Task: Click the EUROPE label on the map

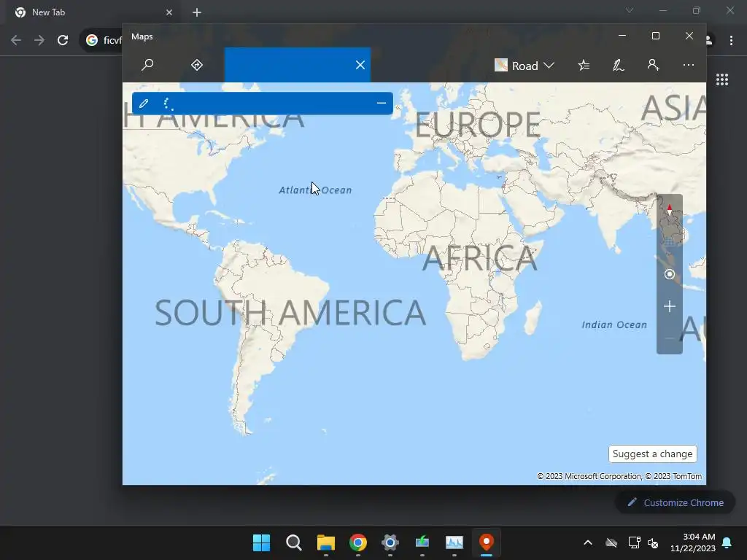Action: (x=478, y=125)
